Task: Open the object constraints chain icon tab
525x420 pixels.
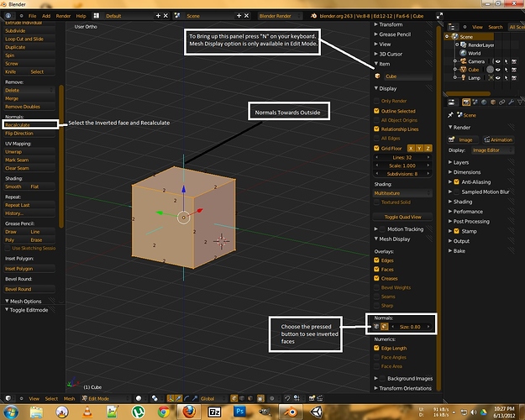Action: 501,102
